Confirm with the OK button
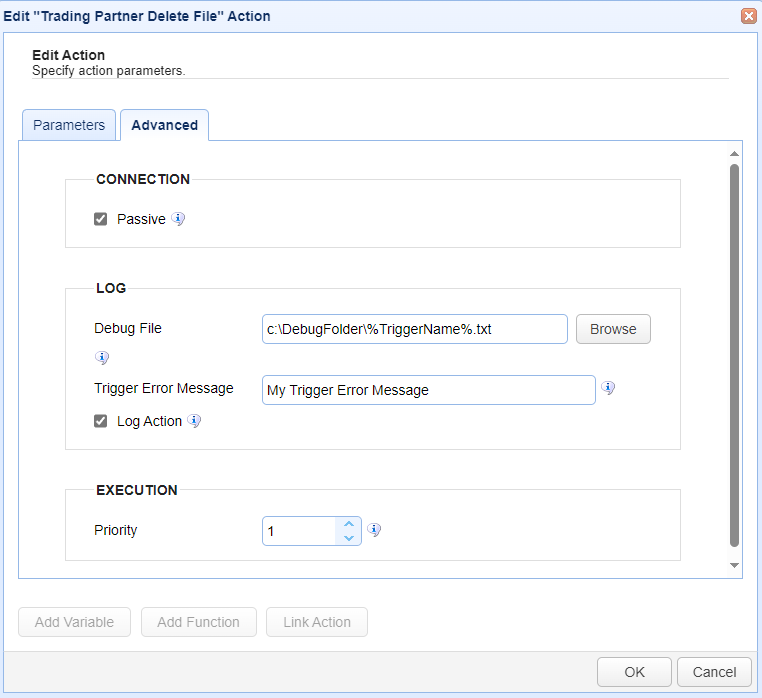The height and width of the screenshot is (698, 762). click(x=634, y=672)
